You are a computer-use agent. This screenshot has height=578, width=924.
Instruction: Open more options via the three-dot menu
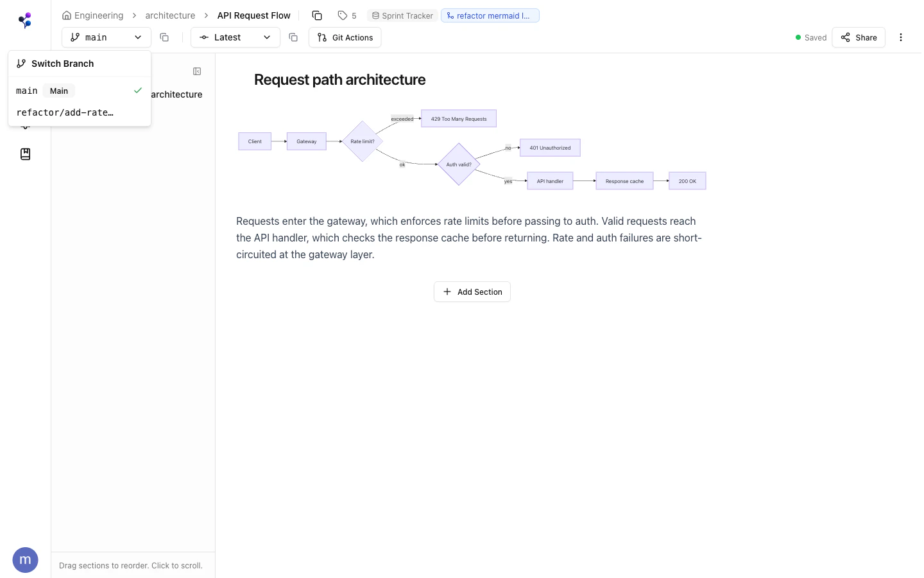click(x=901, y=37)
